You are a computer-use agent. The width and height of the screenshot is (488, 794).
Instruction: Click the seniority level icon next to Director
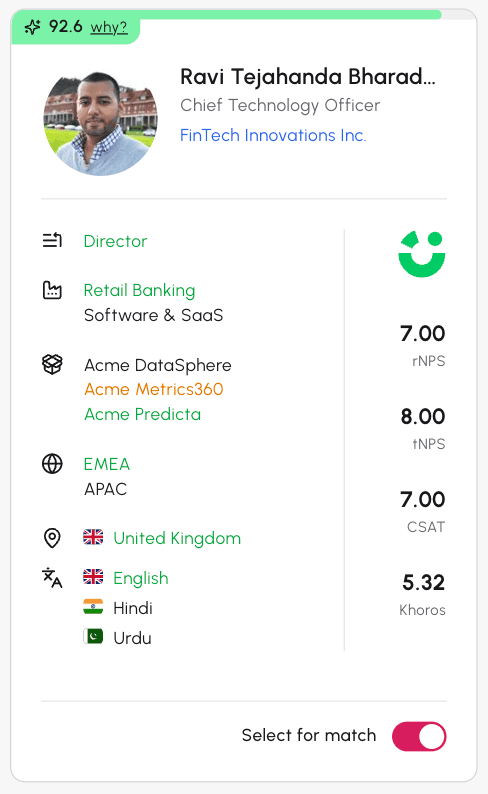tap(52, 240)
